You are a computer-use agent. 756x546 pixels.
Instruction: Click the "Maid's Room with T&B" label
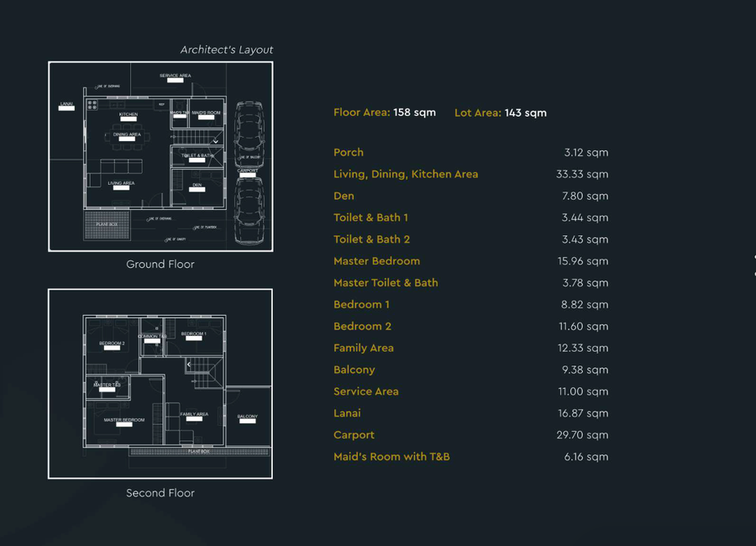click(x=391, y=457)
